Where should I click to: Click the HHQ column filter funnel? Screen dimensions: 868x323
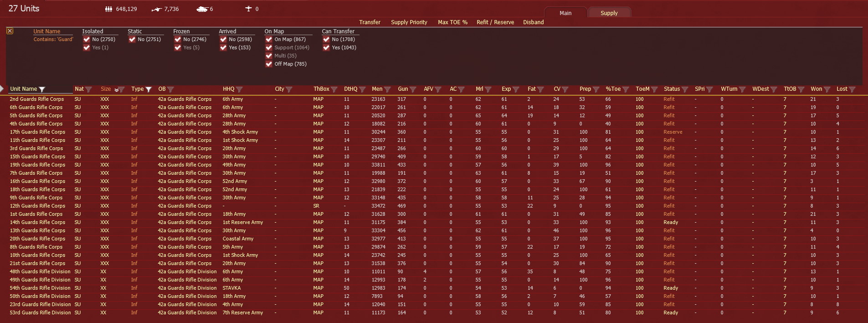[x=240, y=89]
